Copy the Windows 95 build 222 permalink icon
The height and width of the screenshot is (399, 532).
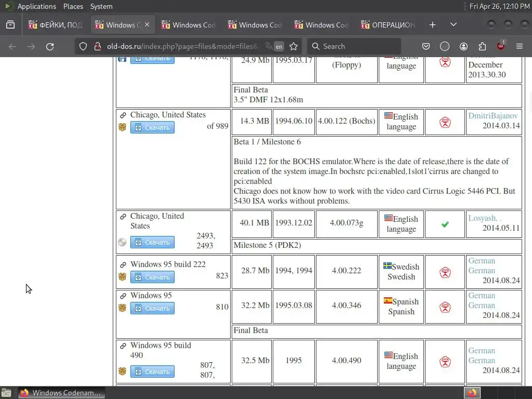pos(123,264)
